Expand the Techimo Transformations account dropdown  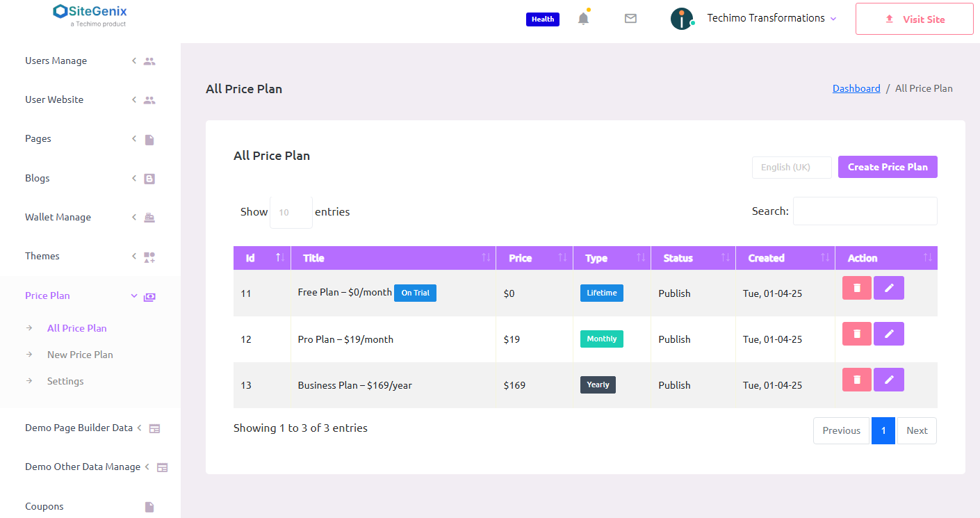tap(771, 18)
